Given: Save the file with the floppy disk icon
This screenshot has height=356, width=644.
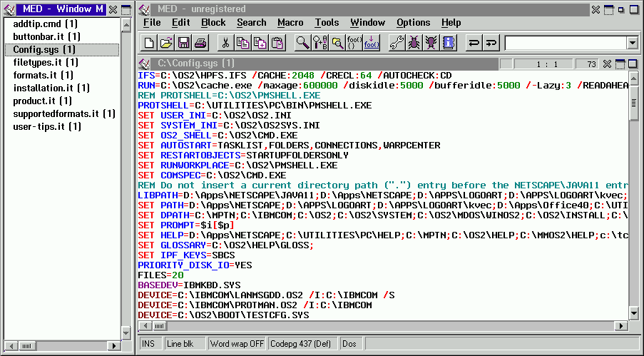Looking at the screenshot, I should click(x=183, y=43).
